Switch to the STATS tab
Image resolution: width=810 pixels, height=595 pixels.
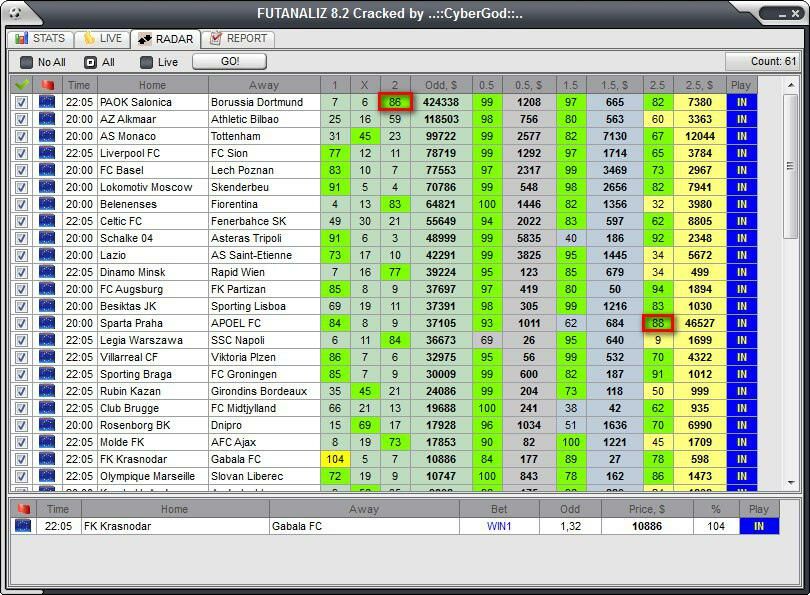click(40, 38)
